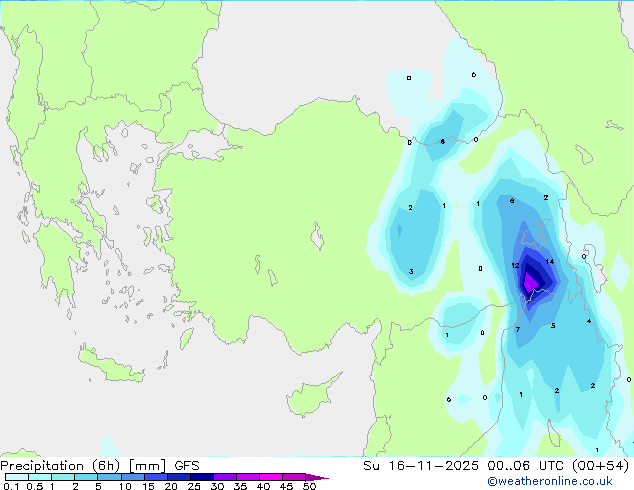Click the 5–10 mm legend color swatch
The image size is (634, 490).
coord(109,477)
